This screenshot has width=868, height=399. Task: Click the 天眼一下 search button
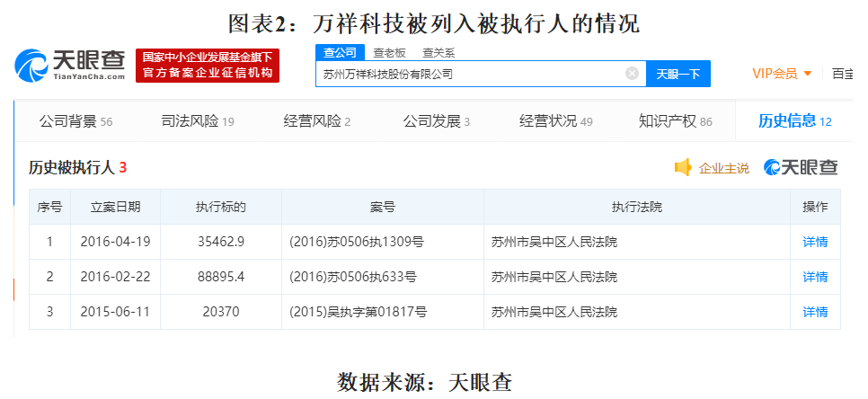click(x=678, y=74)
